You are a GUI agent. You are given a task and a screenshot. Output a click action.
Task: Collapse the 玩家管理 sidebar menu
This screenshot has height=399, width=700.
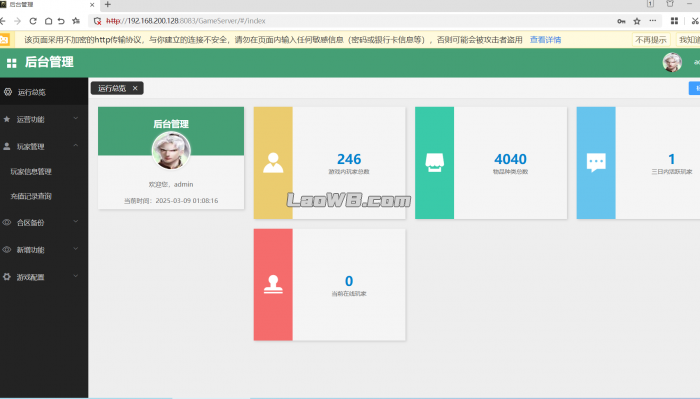tap(44, 146)
